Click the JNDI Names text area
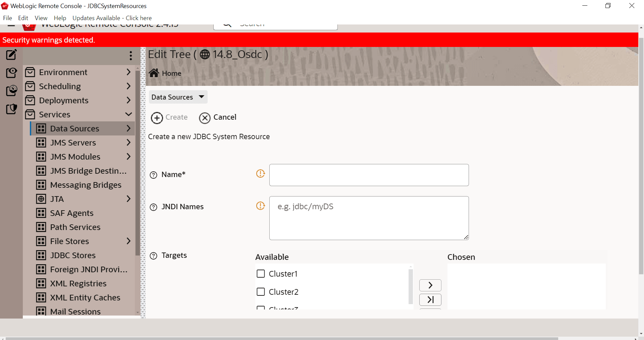 [369, 218]
